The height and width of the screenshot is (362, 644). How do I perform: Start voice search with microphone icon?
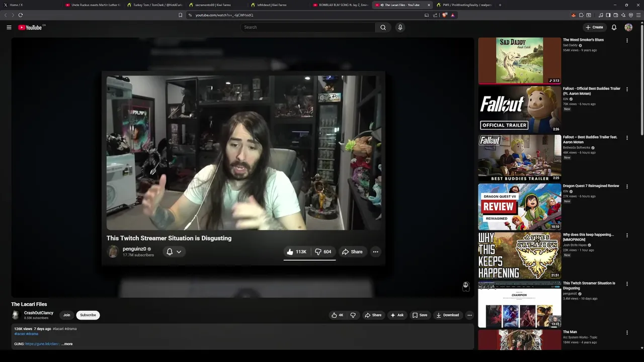pos(400,27)
